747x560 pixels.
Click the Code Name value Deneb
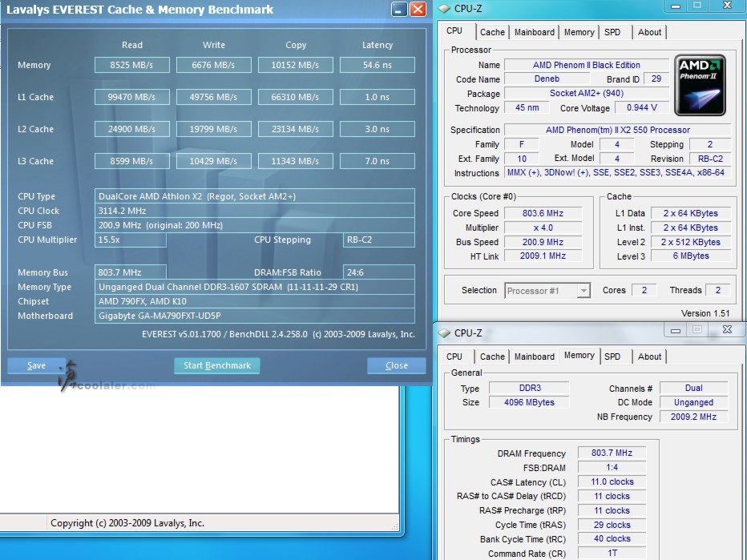(x=547, y=79)
